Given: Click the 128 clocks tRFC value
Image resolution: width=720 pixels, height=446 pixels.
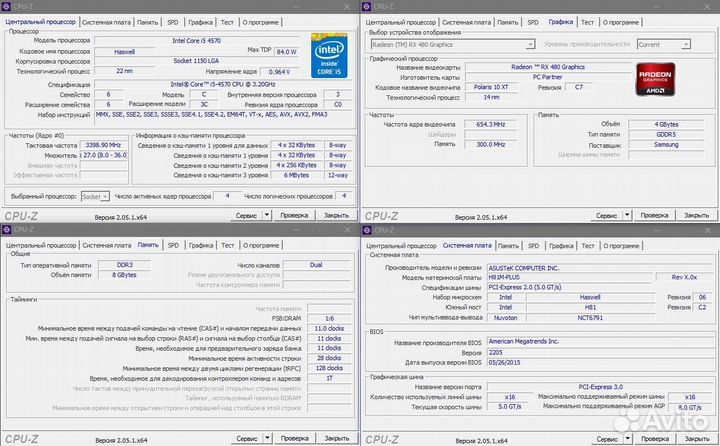Looking at the screenshot, I should coord(329,368).
